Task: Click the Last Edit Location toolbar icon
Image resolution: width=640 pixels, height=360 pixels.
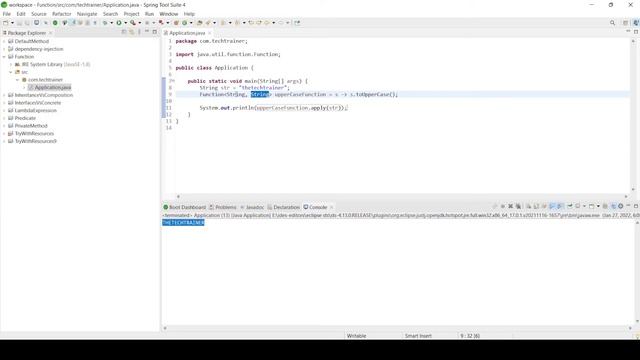Action: pos(251,23)
